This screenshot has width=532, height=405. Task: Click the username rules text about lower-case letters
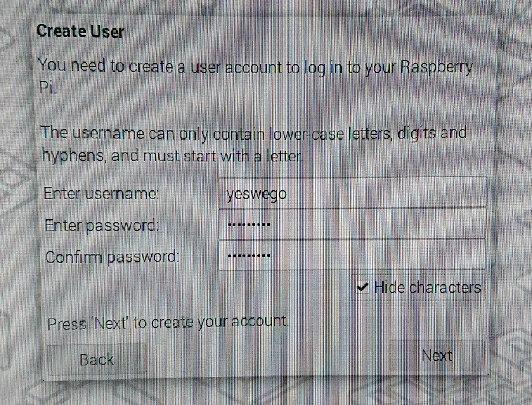(254, 144)
